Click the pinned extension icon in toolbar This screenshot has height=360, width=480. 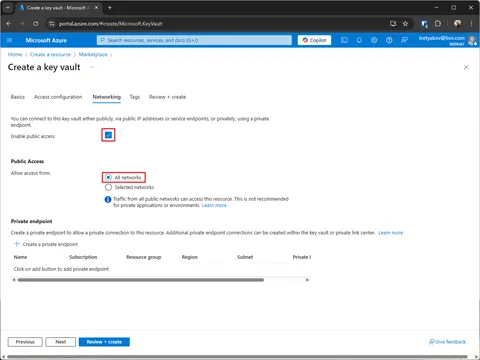pyautogui.click(x=424, y=24)
